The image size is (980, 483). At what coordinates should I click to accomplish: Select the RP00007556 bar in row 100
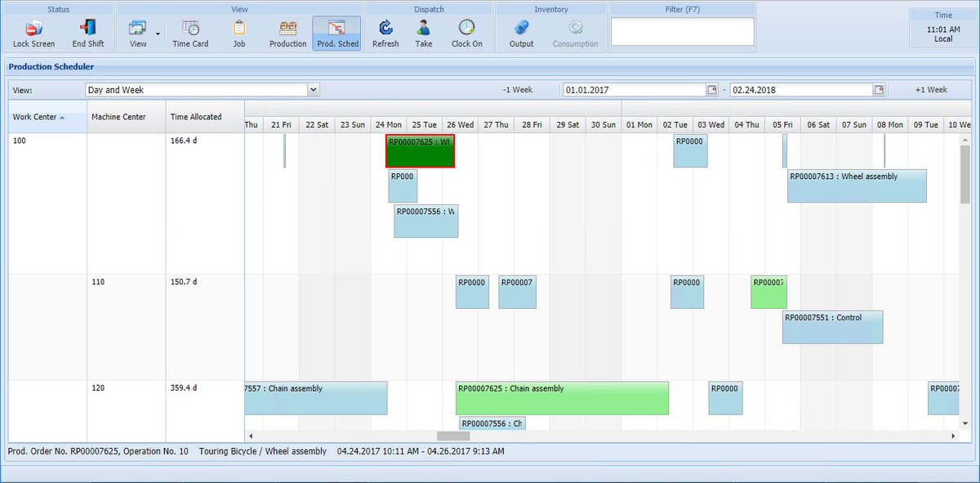(x=425, y=221)
